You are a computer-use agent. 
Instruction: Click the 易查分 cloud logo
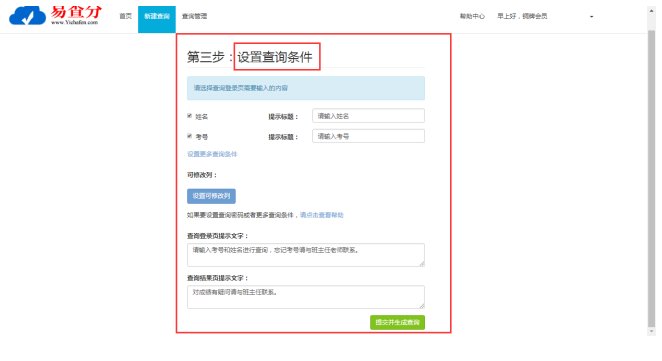point(55,16)
